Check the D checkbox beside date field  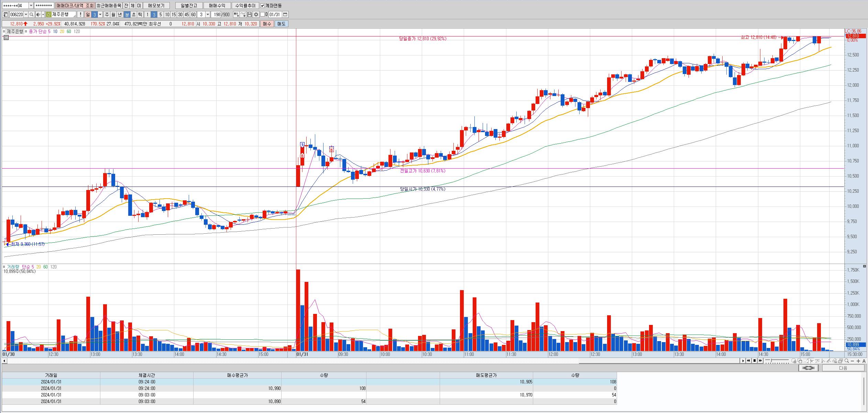pyautogui.click(x=263, y=14)
